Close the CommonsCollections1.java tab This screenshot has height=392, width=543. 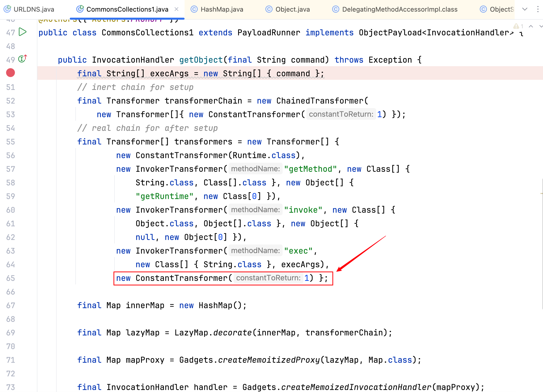coord(176,9)
